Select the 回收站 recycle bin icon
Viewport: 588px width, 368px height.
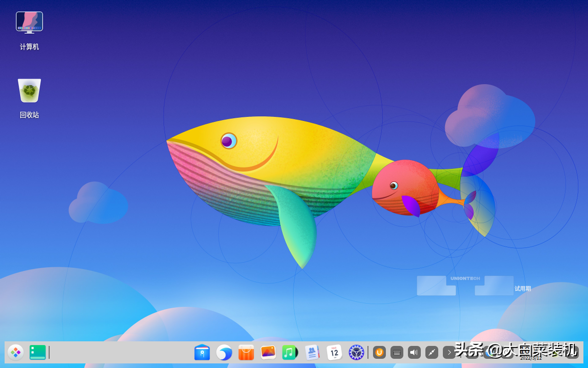point(29,99)
